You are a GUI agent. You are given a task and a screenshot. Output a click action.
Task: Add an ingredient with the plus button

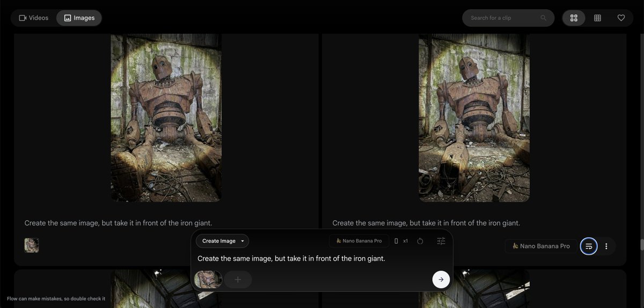click(238, 279)
